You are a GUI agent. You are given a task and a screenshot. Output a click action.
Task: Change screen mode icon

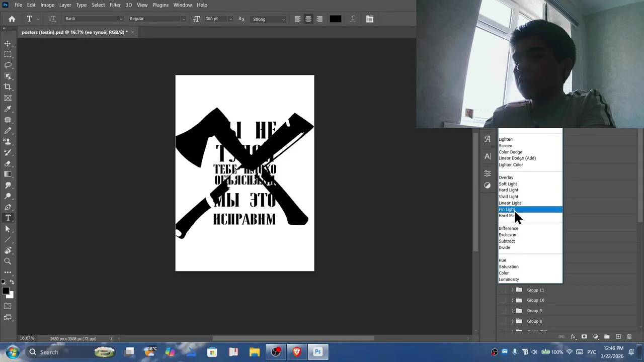coord(8,318)
